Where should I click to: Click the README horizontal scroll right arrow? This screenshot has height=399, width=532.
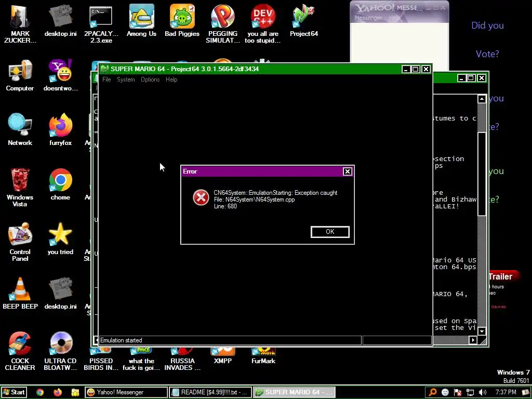[473, 340]
